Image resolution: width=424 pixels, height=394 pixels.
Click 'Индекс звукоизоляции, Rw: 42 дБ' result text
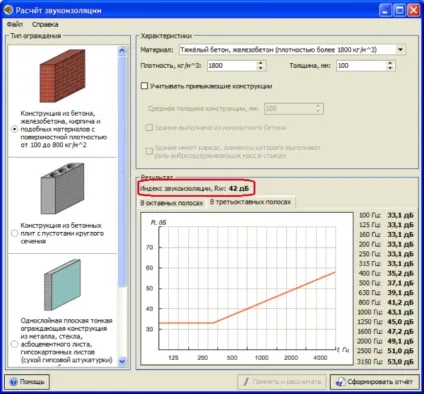(194, 189)
